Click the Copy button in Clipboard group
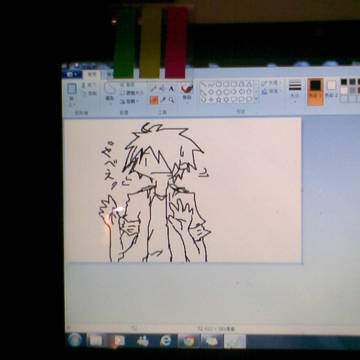 click(x=89, y=93)
